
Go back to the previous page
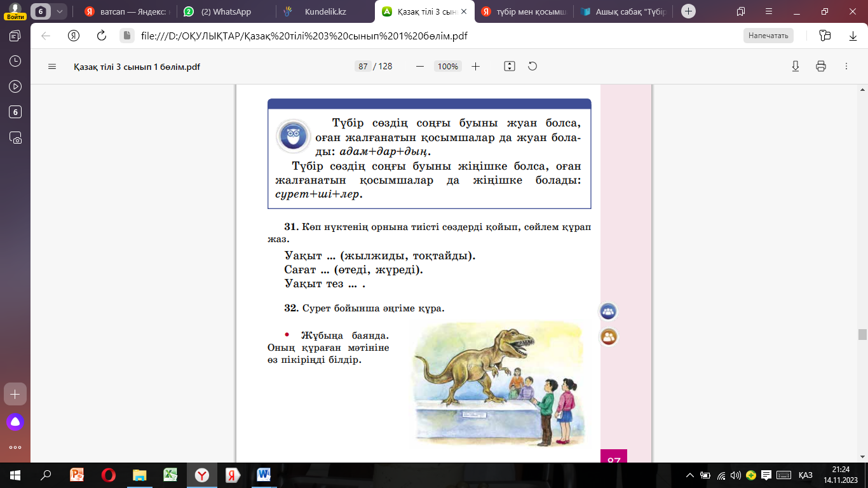[x=46, y=36]
